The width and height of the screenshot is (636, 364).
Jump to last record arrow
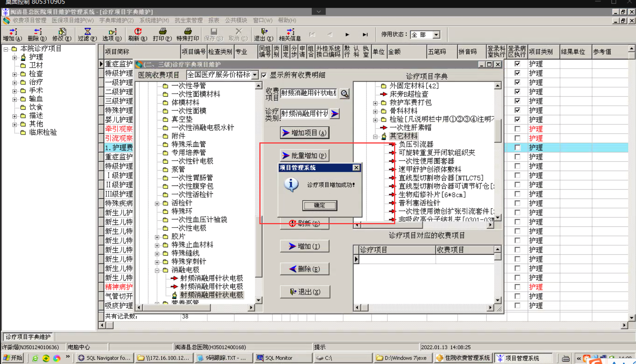[x=365, y=35]
